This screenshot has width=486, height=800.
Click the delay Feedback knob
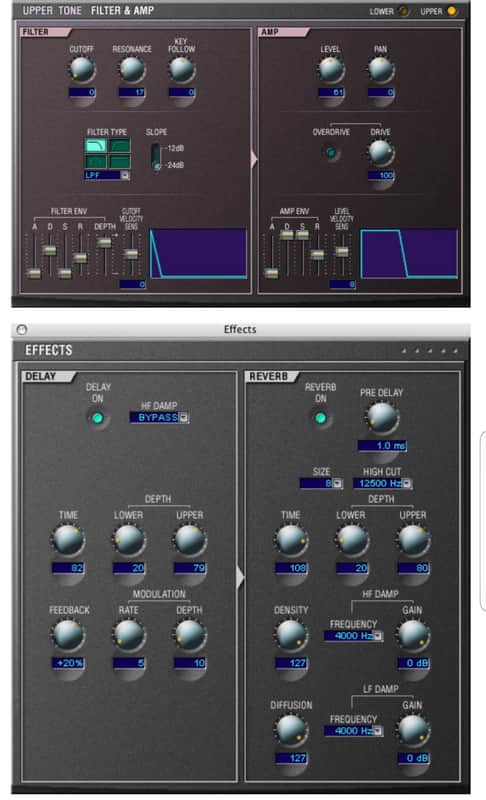68,635
